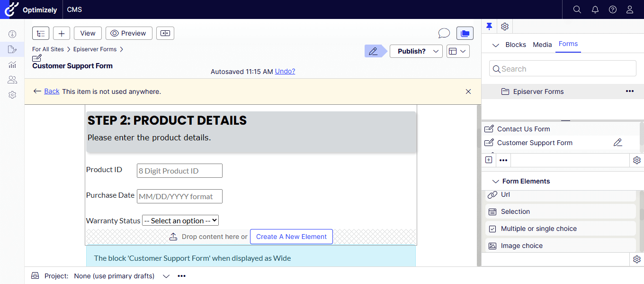Open the Publish? dropdown
The width and height of the screenshot is (644, 284).
pyautogui.click(x=416, y=51)
